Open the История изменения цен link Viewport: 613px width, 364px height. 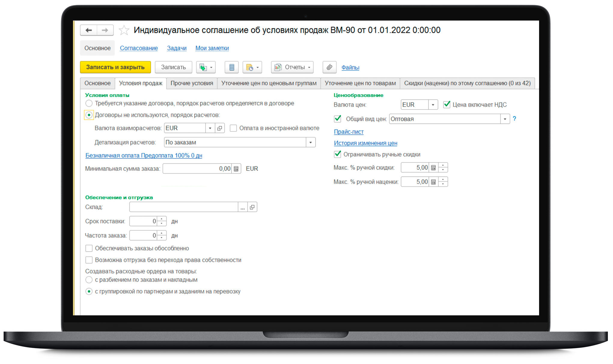[365, 143]
